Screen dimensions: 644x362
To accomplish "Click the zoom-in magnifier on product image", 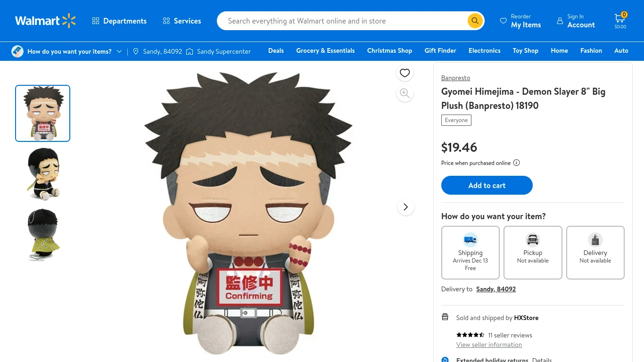I will click(405, 93).
